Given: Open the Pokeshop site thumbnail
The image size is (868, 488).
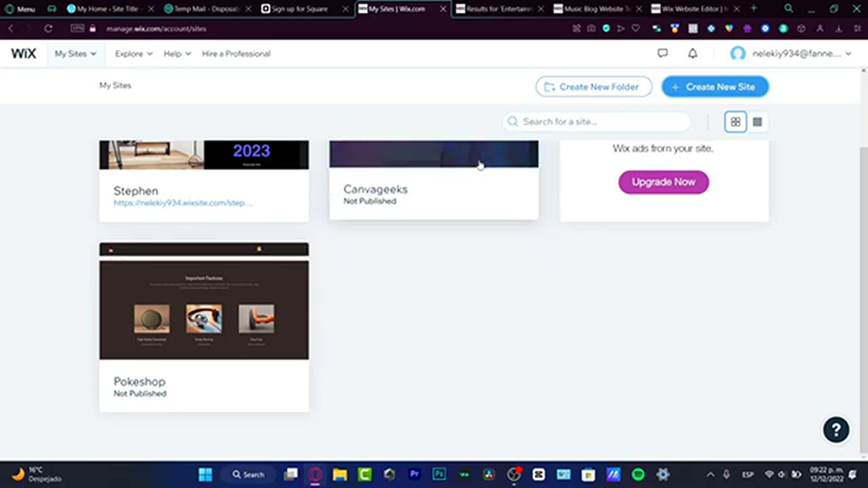Looking at the screenshot, I should tap(204, 301).
